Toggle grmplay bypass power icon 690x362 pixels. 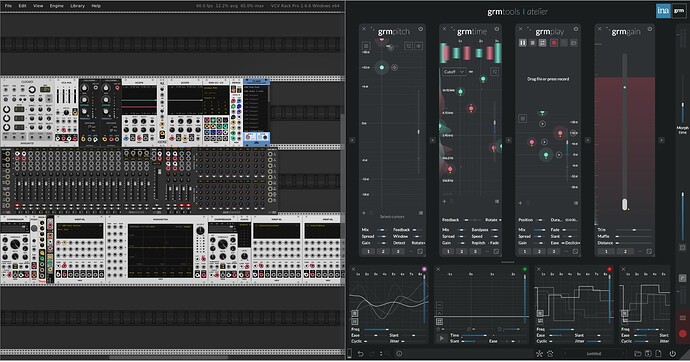coord(576,29)
